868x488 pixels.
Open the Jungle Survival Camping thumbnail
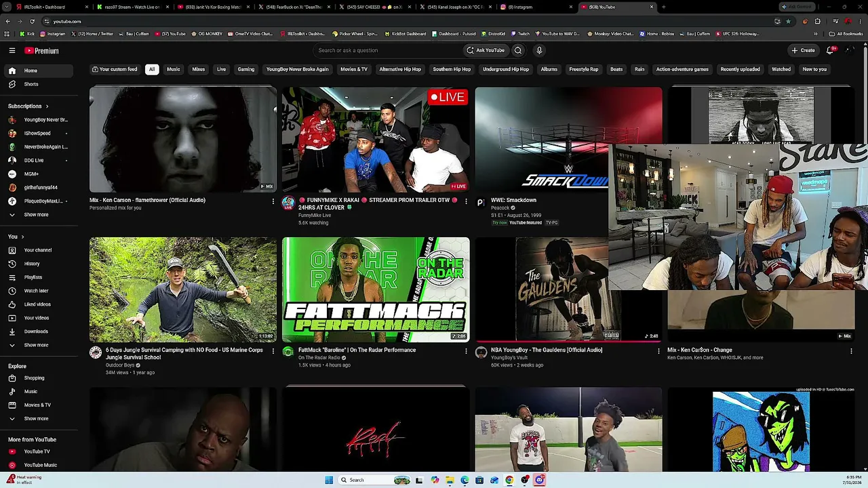click(x=183, y=290)
